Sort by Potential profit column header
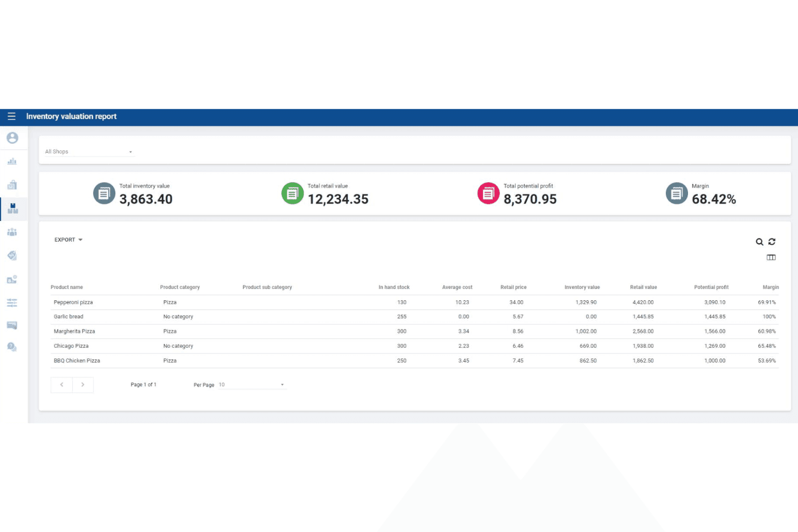Viewport: 798px width, 532px height. click(x=711, y=287)
